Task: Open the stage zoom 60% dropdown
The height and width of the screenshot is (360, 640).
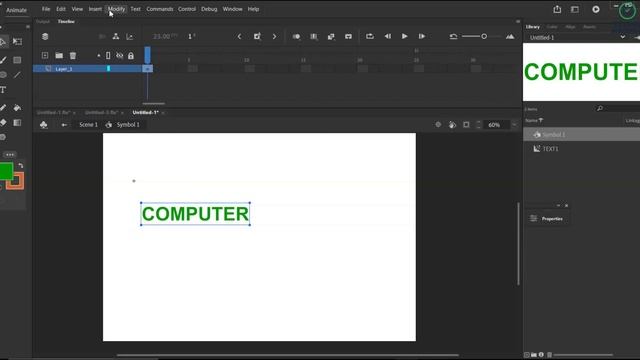Action: coord(514,124)
